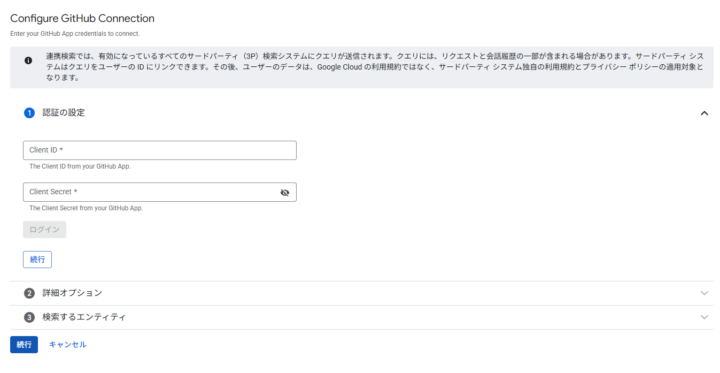Select the 検索するエンティティ section title
Viewport: 720px width, 373px height.
pyautogui.click(x=84, y=317)
